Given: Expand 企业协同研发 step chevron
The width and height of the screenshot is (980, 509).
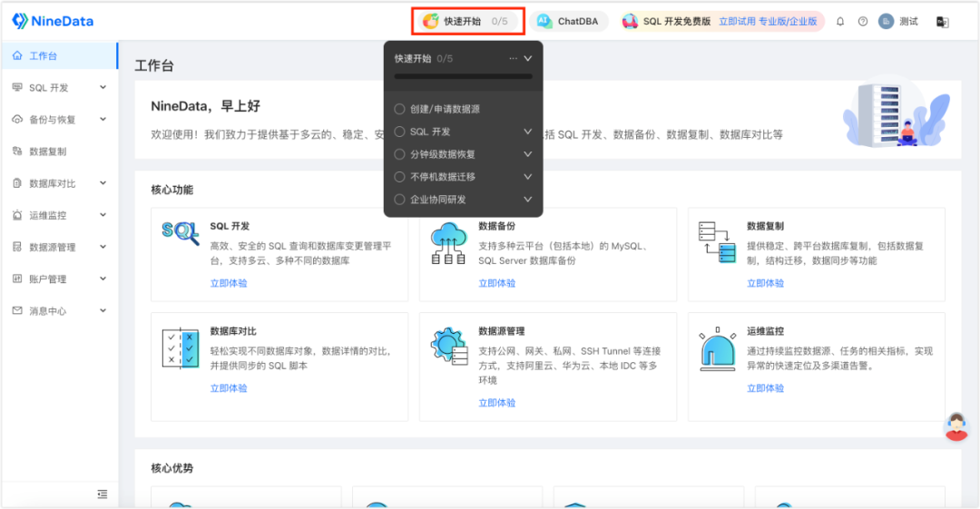Looking at the screenshot, I should pos(528,200).
